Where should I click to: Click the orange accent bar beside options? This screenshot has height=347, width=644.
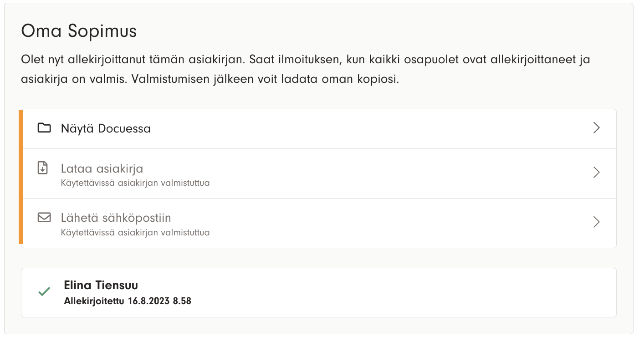click(x=21, y=177)
